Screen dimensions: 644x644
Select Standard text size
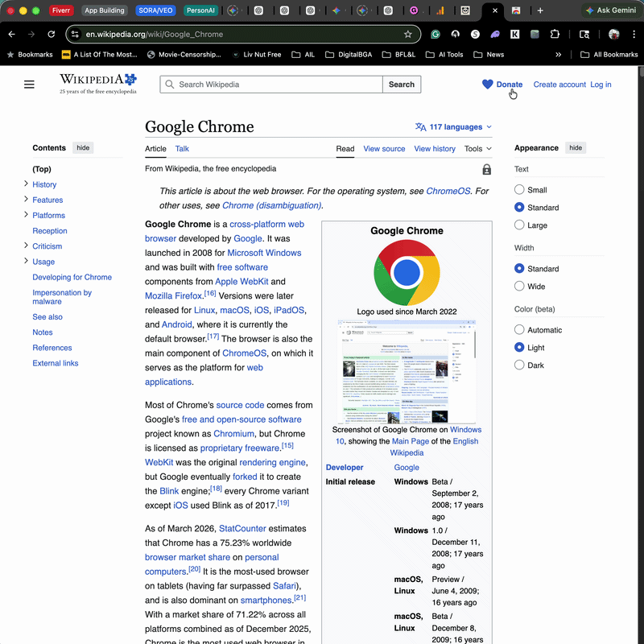pos(519,207)
